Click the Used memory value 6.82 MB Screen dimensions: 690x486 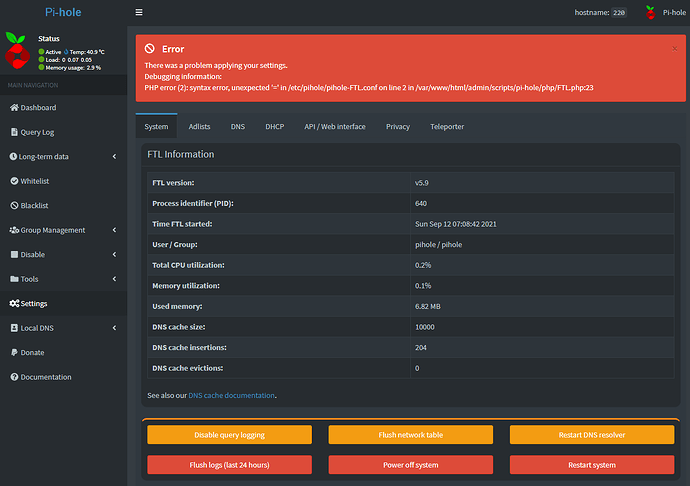(x=427, y=306)
